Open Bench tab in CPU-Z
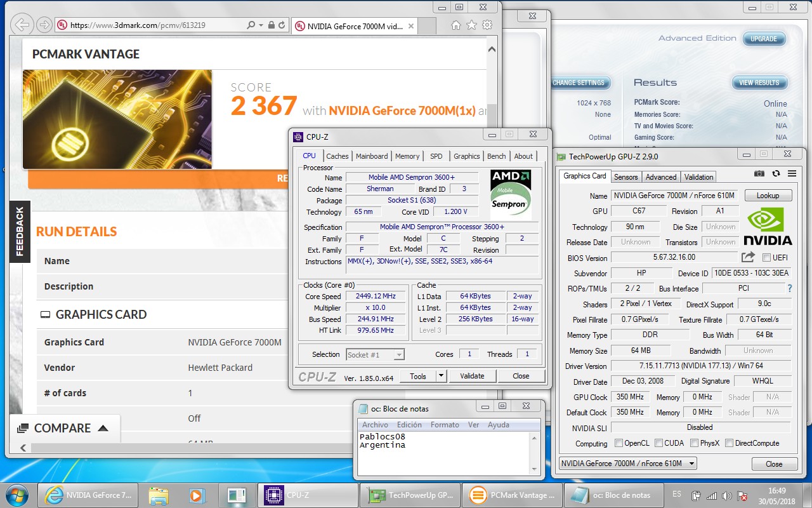 click(497, 156)
